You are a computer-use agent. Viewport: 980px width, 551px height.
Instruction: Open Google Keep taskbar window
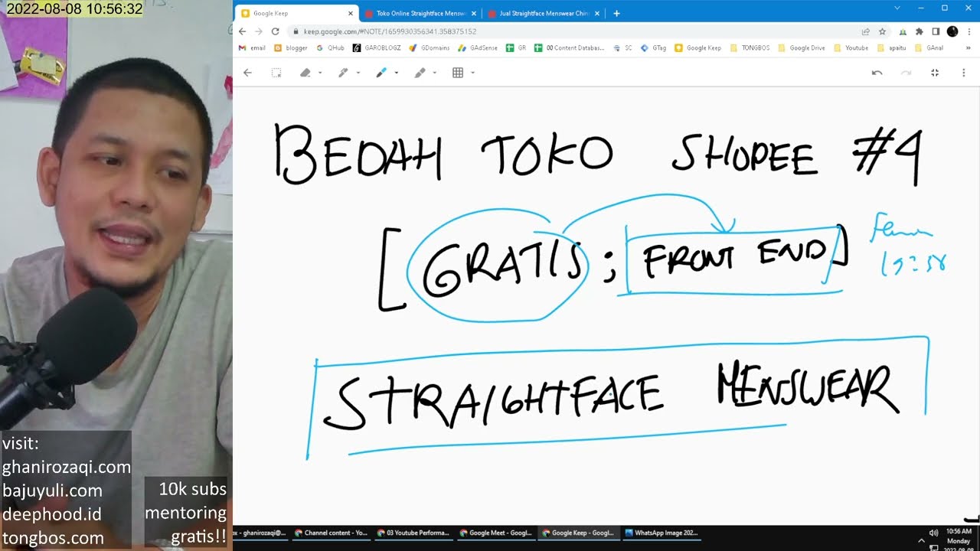click(579, 533)
